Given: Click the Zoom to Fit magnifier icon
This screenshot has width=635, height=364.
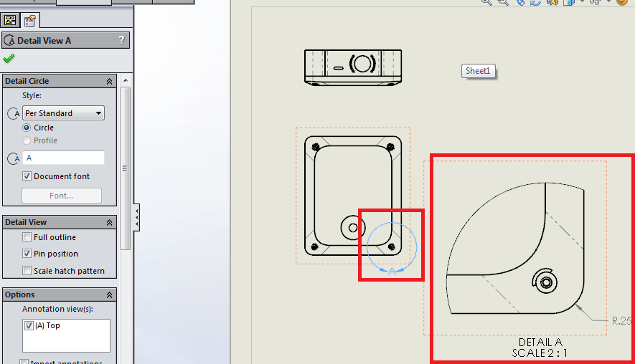Looking at the screenshot, I should (487, 3).
